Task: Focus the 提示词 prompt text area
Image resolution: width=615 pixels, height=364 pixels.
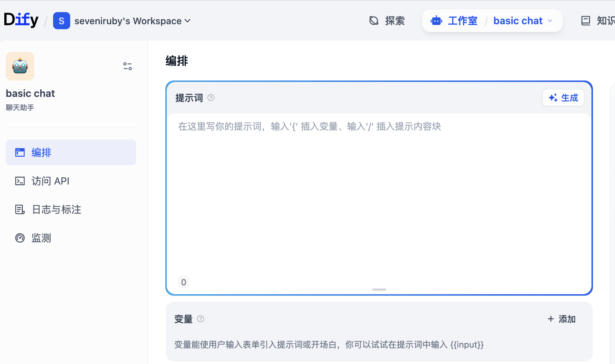Action: pos(379,196)
